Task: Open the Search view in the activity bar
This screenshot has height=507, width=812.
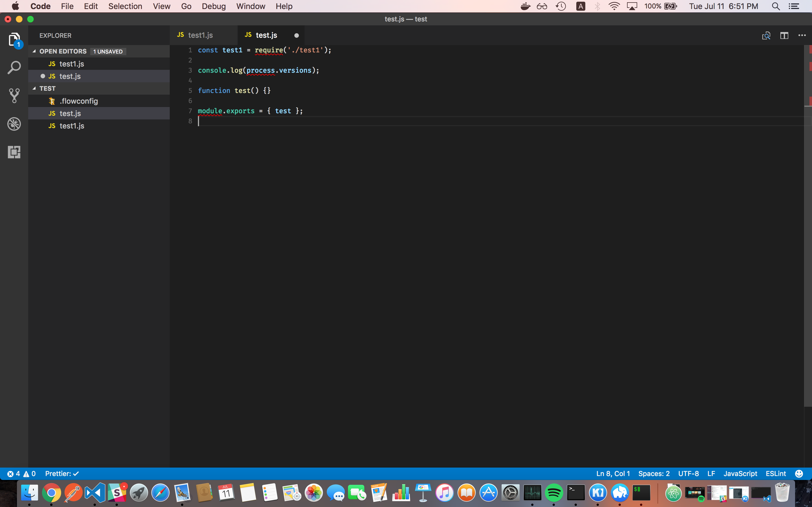Action: tap(14, 67)
